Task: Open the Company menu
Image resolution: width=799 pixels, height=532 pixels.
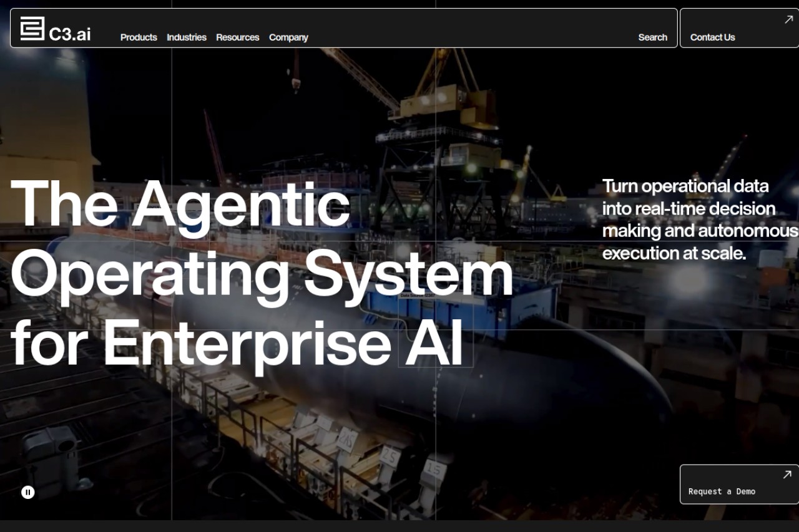Action: tap(288, 37)
